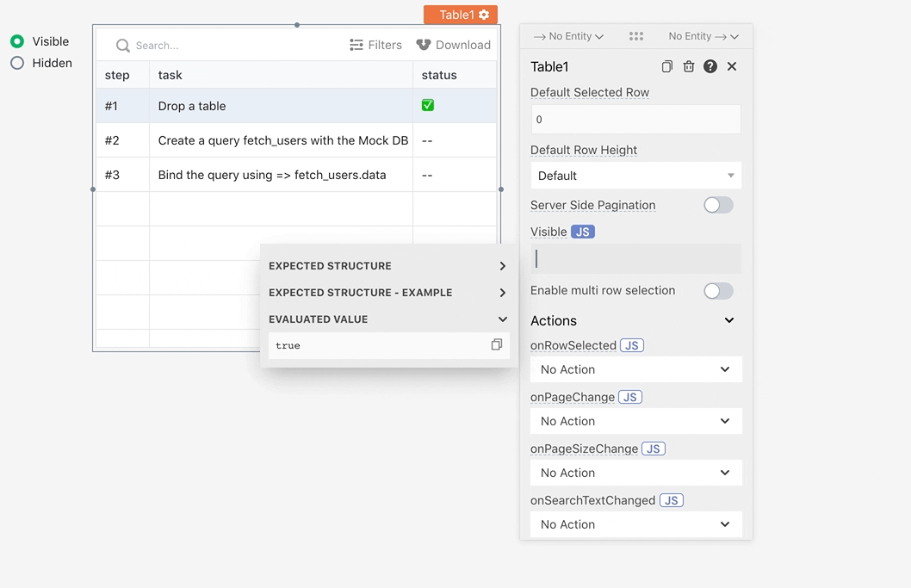
Task: Copy the Table1 widget using copy icon
Action: [667, 66]
